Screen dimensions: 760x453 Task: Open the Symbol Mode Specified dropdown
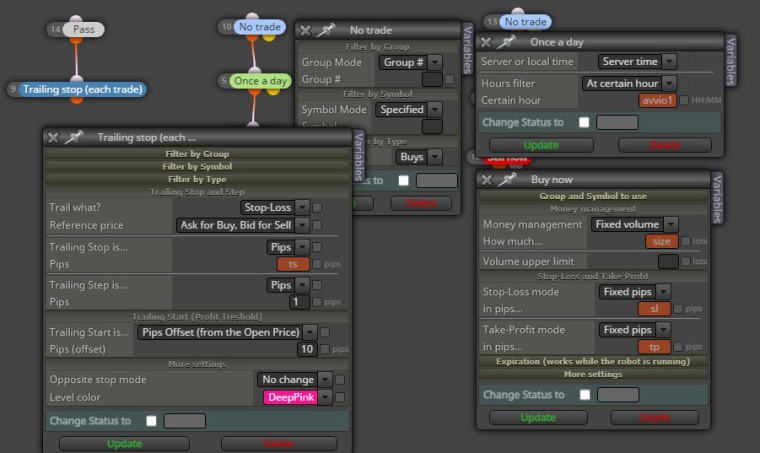pos(409,110)
